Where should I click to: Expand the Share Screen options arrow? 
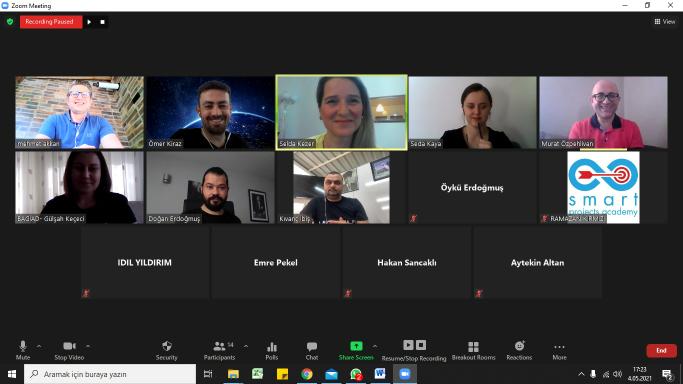[375, 346]
